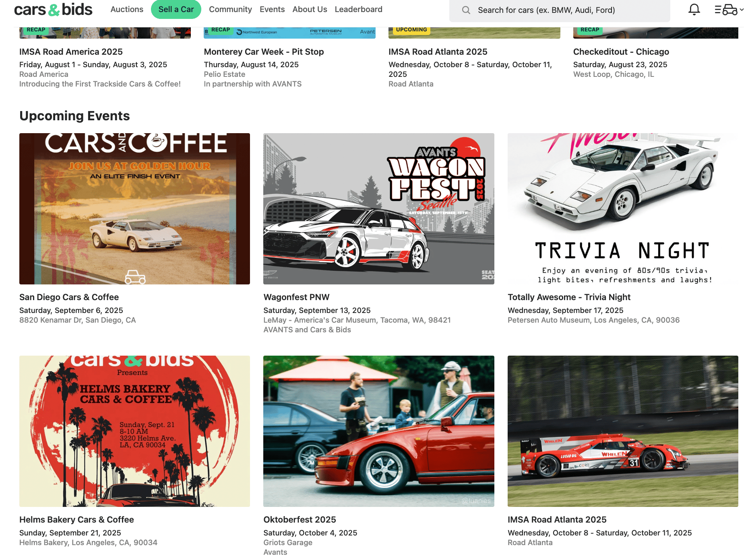The image size is (752, 560).
Task: Click Helms Bakery, Los Angeles address text
Action: point(88,543)
